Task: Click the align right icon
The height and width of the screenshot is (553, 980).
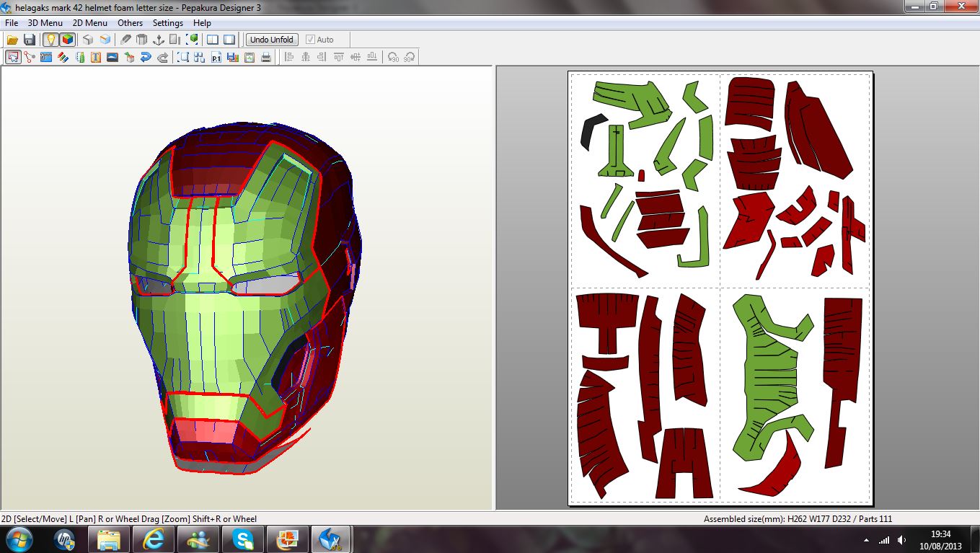Action: point(322,57)
